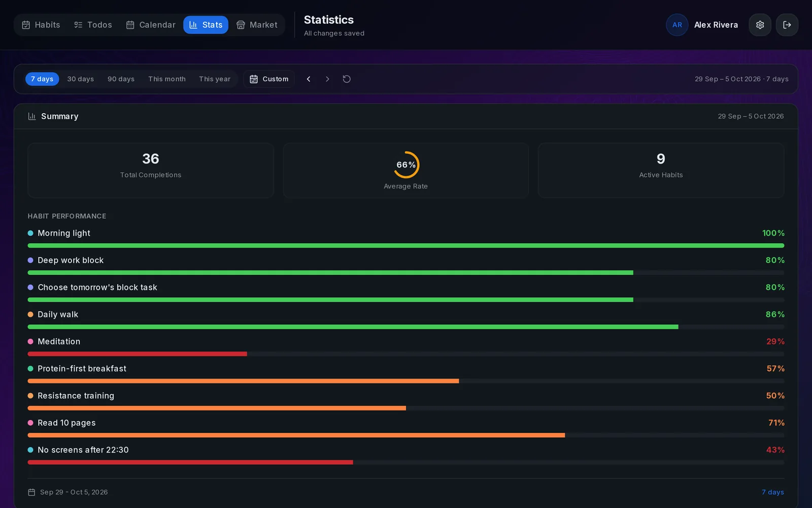Reset the date range with the refresh icon
The image size is (812, 508).
point(347,79)
